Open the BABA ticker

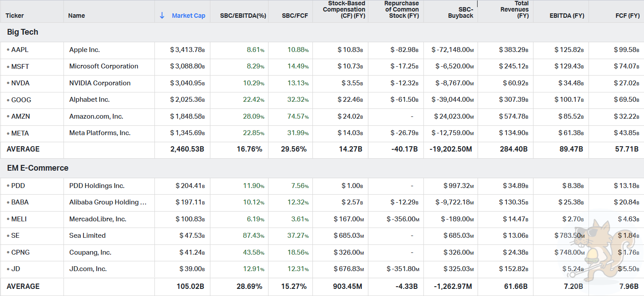[x=20, y=202]
